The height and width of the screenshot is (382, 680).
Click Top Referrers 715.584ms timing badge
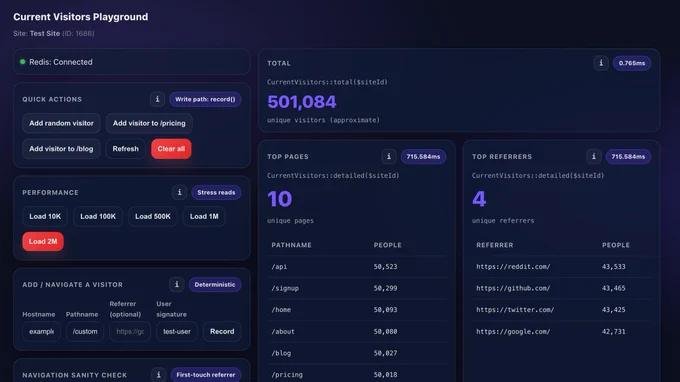pos(628,157)
